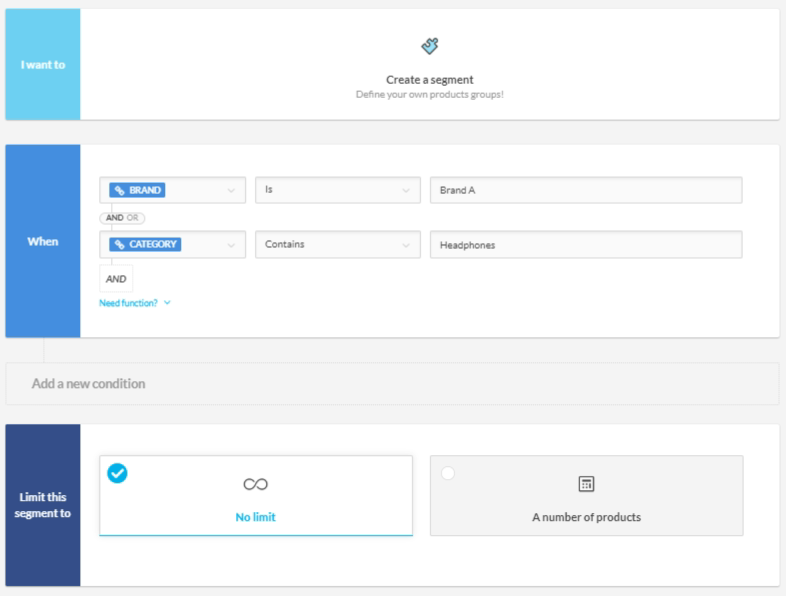Click the 'When' side label

(43, 242)
